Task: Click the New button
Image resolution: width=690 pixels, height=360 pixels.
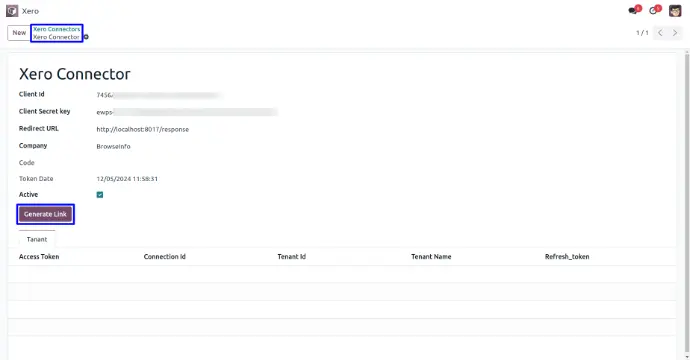Action: click(x=19, y=33)
